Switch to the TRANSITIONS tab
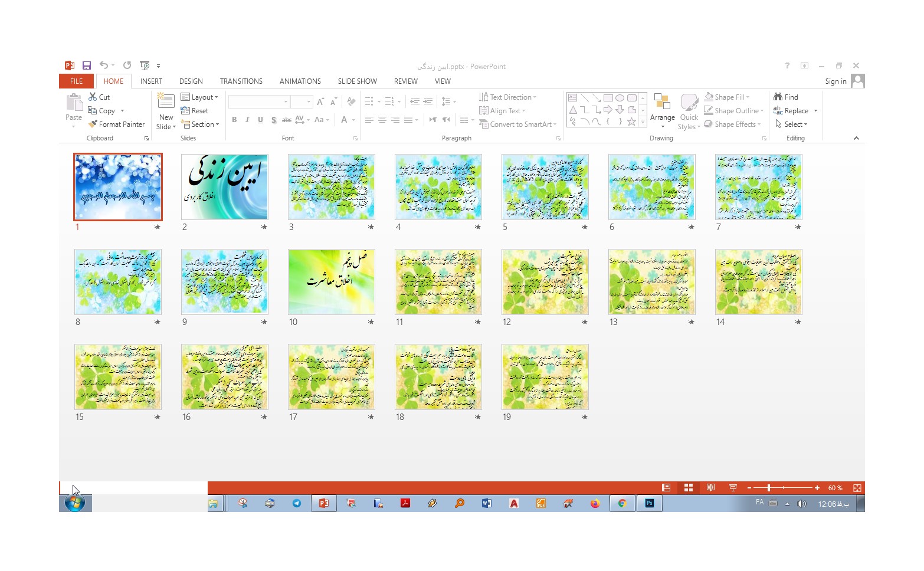The height and width of the screenshot is (571, 924). pos(241,81)
